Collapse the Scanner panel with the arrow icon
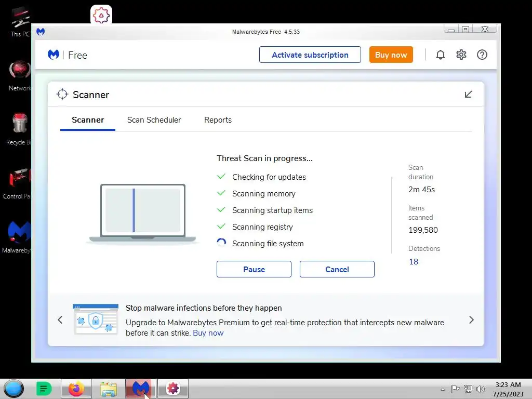The height and width of the screenshot is (399, 532). click(x=468, y=95)
